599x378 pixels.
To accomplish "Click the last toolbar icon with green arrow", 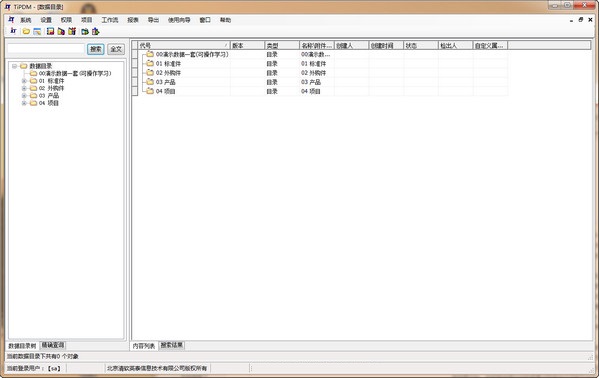I will pyautogui.click(x=96, y=31).
